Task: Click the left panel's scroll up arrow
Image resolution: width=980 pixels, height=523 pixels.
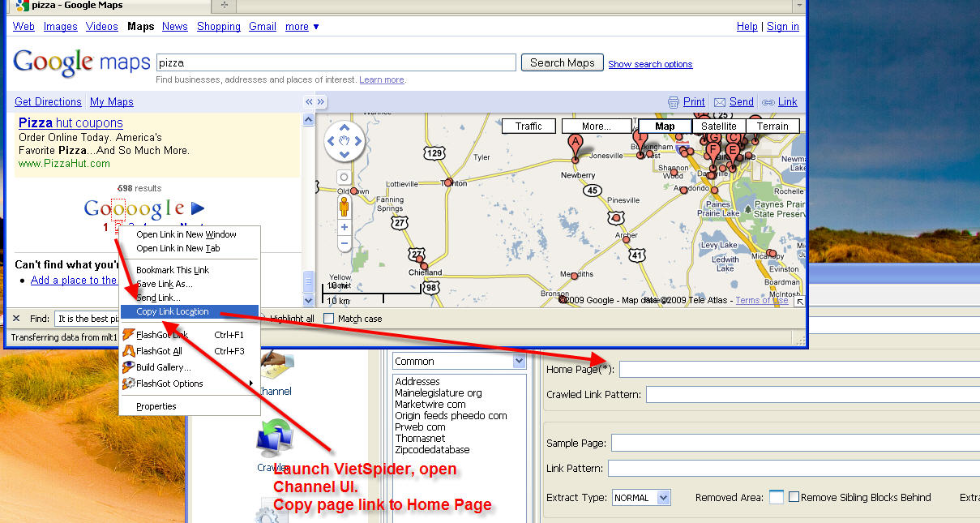Action: [308, 119]
